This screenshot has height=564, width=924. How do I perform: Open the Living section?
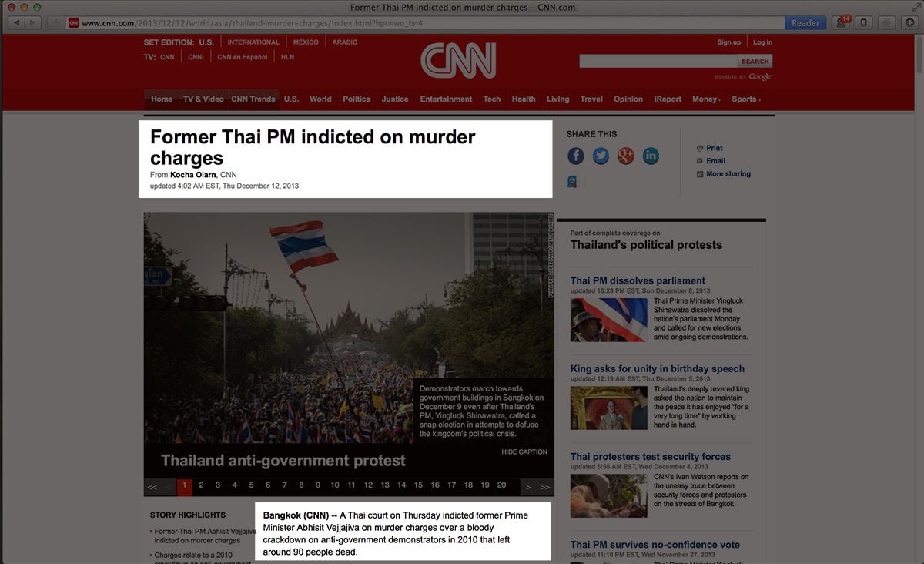coord(558,99)
